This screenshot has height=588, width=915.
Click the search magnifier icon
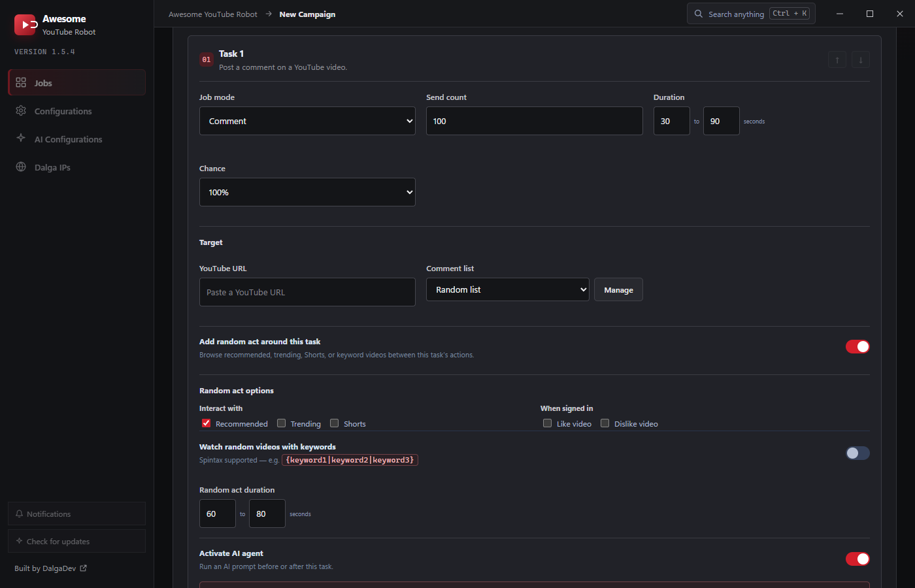[x=699, y=14]
